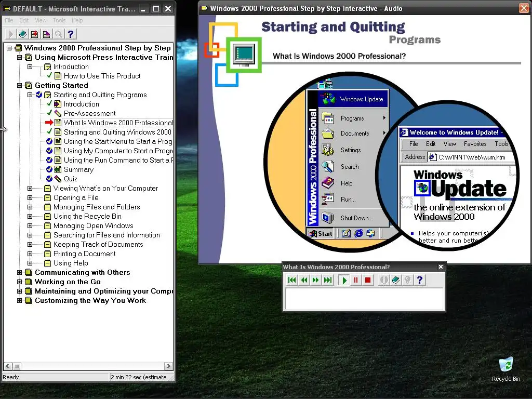Expand Customizing the Way You Work
Image resolution: width=532 pixels, height=399 pixels.
(x=19, y=300)
